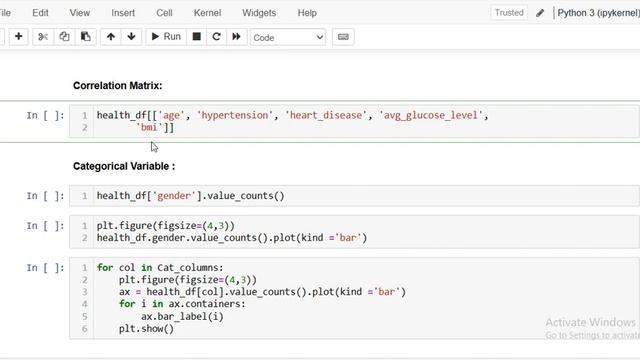640x360 pixels.
Task: Click the In [ ] prompt of the gender value_counts cell
Action: point(45,196)
